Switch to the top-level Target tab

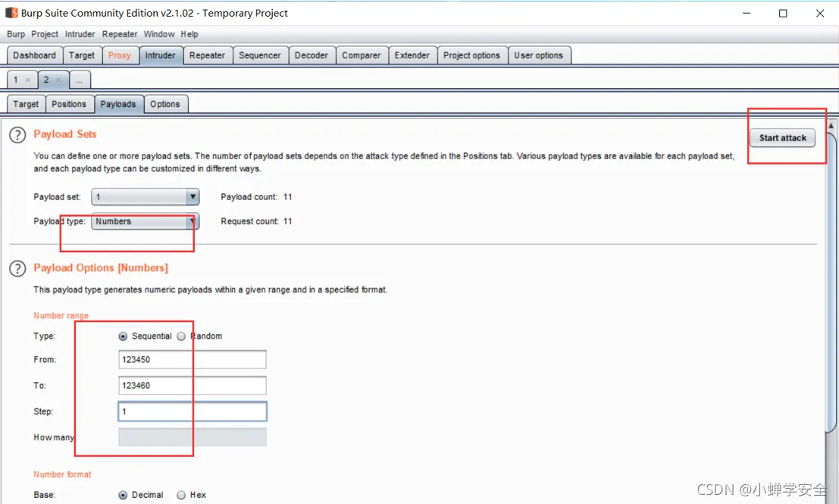point(82,55)
